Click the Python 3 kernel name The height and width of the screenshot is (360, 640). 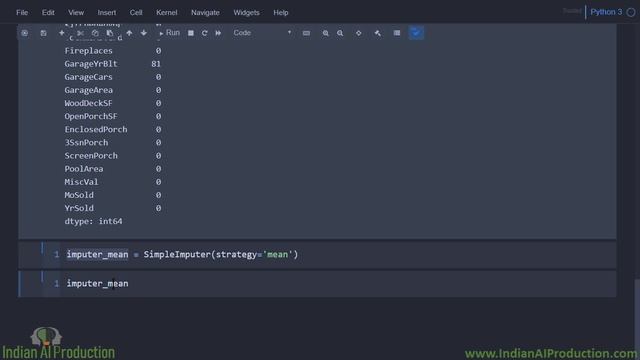[x=606, y=12]
